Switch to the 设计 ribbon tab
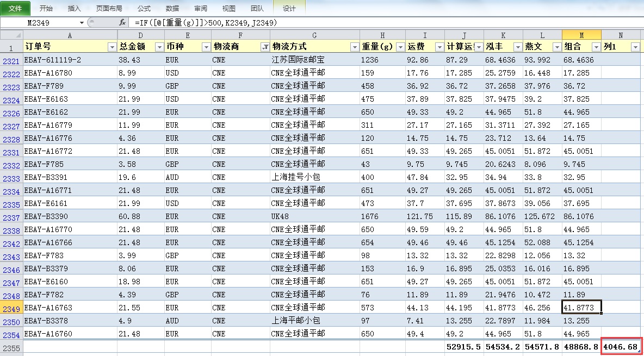Viewport: 644px width, 356px height. 289,8
